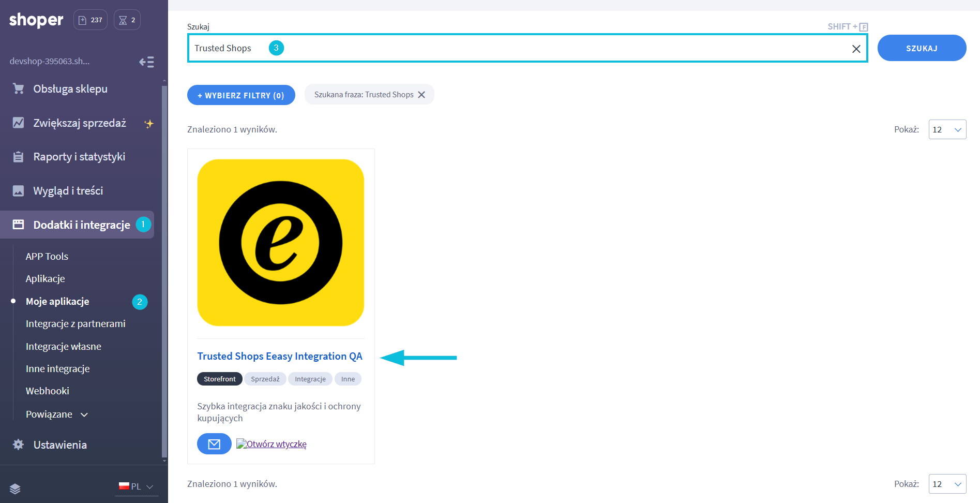This screenshot has width=980, height=503.
Task: Open the 237 documents counter badge
Action: 91,20
